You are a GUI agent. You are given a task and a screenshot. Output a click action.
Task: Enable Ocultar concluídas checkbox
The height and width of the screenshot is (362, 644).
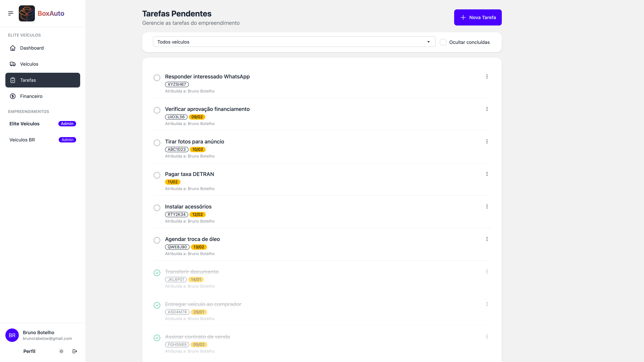pyautogui.click(x=443, y=42)
